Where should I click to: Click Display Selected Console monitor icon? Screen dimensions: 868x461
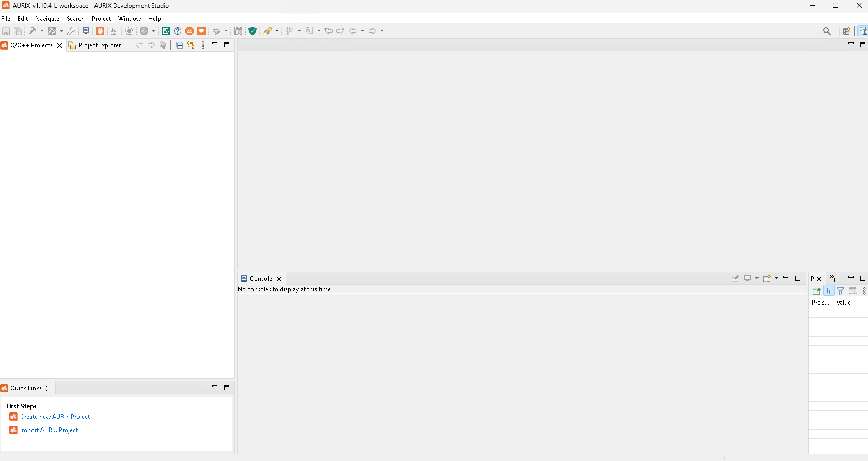[748, 278]
